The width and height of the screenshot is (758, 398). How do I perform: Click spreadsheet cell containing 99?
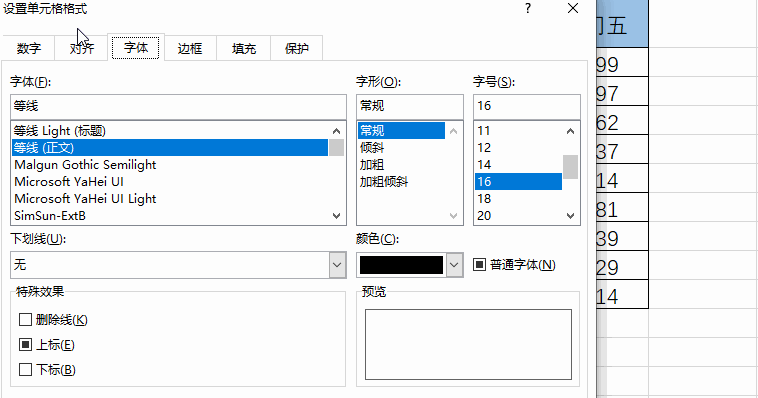coord(622,62)
